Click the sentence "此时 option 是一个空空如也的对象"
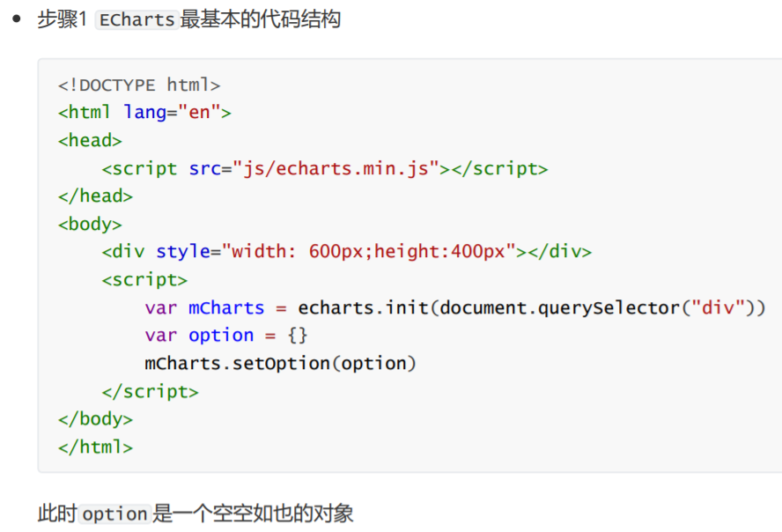Screen dimensions: 782x532 coord(195,514)
